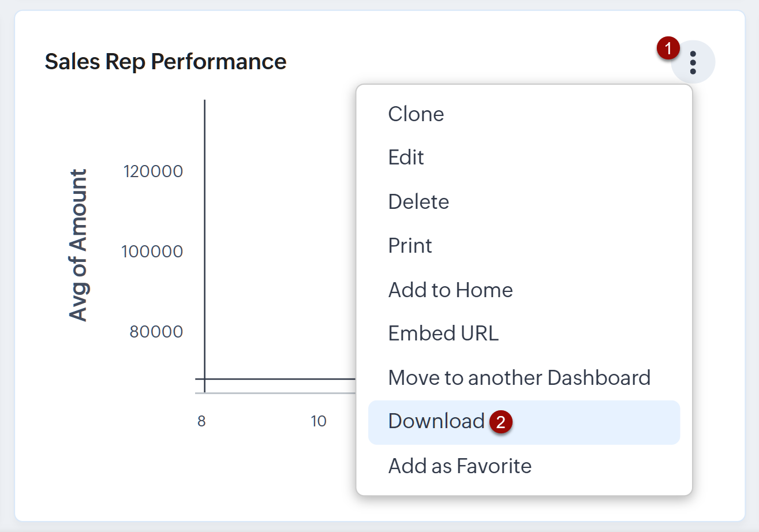Select Add to Home option
This screenshot has height=532, width=759.
450,290
